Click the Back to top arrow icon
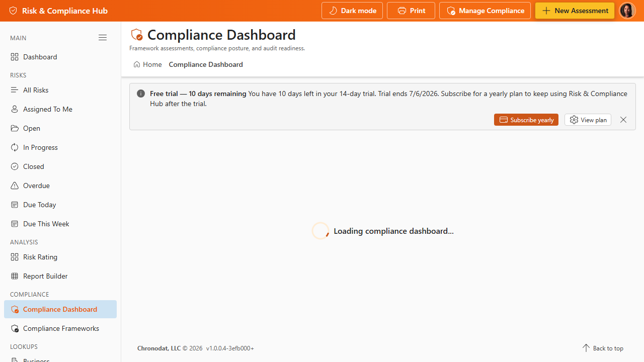The width and height of the screenshot is (644, 362). [x=586, y=348]
